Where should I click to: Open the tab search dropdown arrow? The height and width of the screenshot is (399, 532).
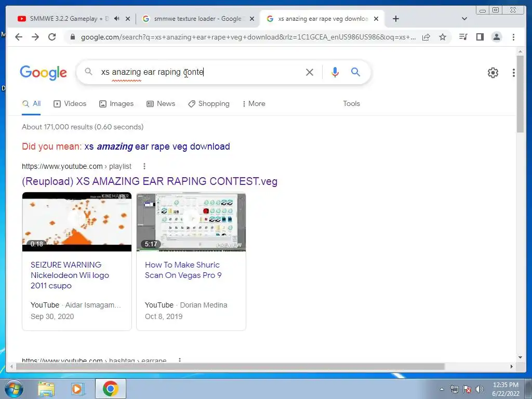[464, 19]
